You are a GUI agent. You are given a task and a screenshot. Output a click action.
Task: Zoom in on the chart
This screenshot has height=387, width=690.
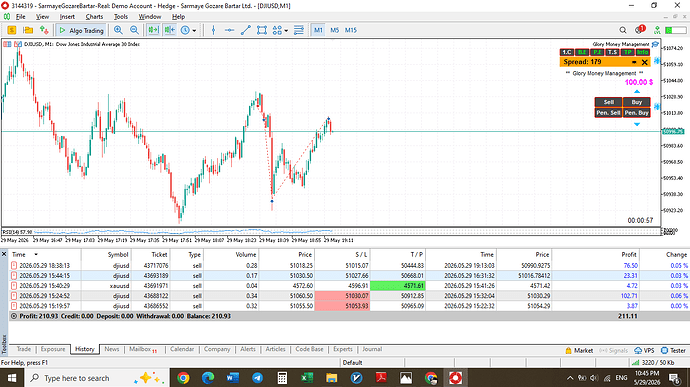(118, 30)
